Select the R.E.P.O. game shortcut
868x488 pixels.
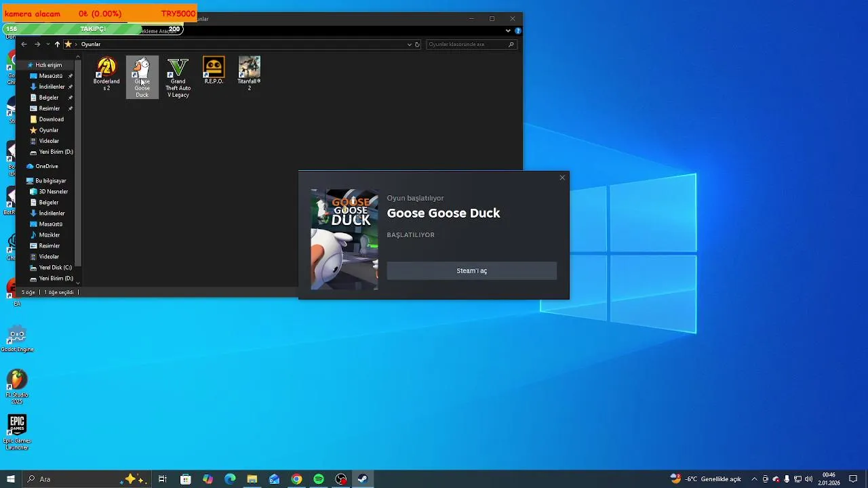(x=214, y=71)
